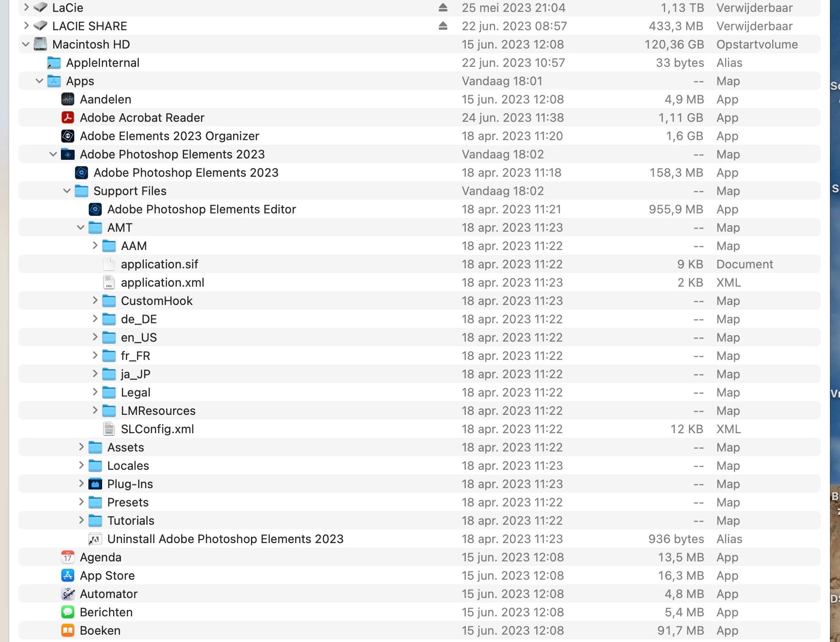Select the Aandelen stocks app icon

(x=68, y=99)
